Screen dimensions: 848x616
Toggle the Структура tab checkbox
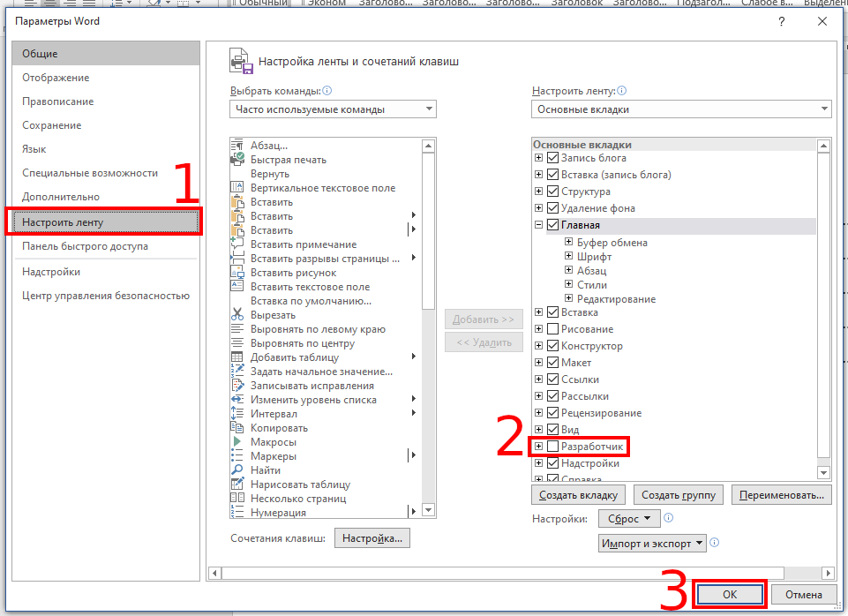point(552,191)
